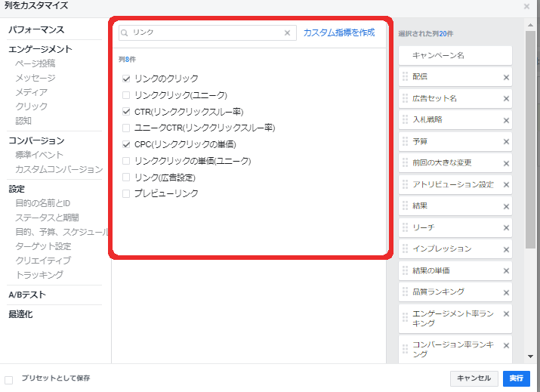Image resolution: width=540 pixels, height=392 pixels.
Task: Select ページ投稿 subcategory
Action: (x=35, y=63)
